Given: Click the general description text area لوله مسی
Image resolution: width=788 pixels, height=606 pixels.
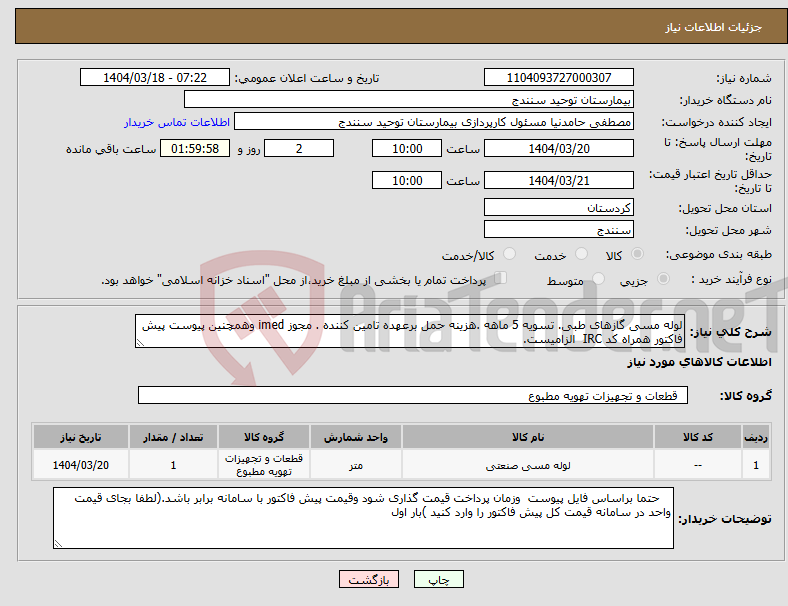Looking at the screenshot, I should [410, 331].
